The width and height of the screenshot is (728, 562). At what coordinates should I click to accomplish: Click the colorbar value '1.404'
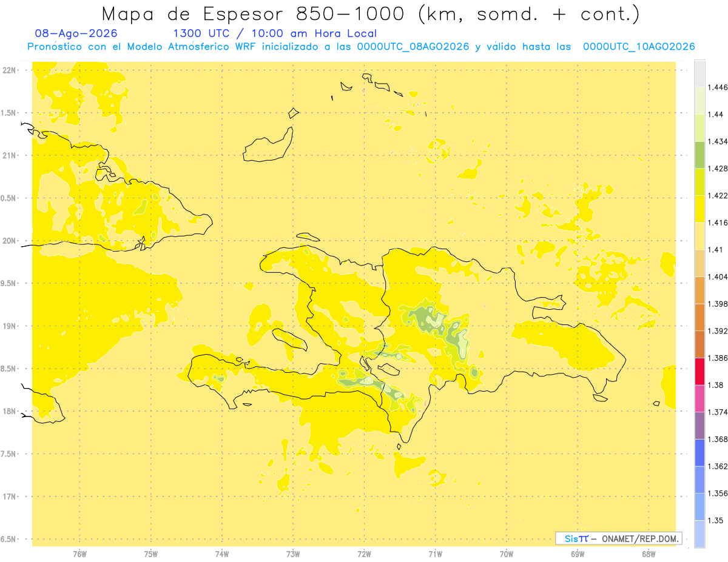point(718,276)
